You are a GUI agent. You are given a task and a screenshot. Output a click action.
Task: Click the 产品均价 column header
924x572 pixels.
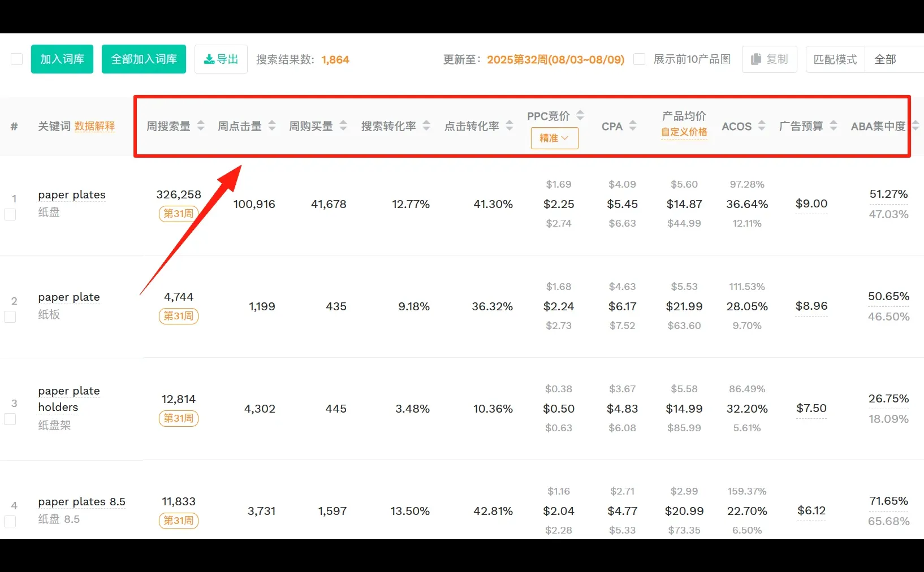tap(684, 116)
